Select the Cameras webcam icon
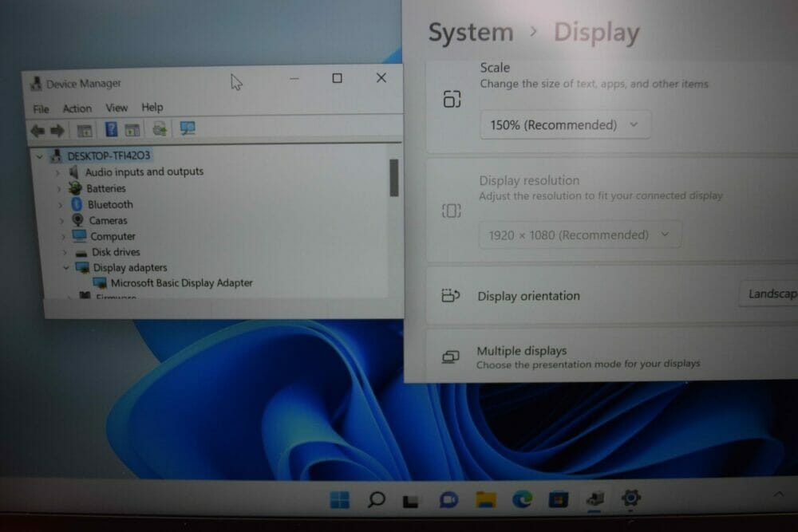Viewport: 798px width, 532px height. [78, 219]
